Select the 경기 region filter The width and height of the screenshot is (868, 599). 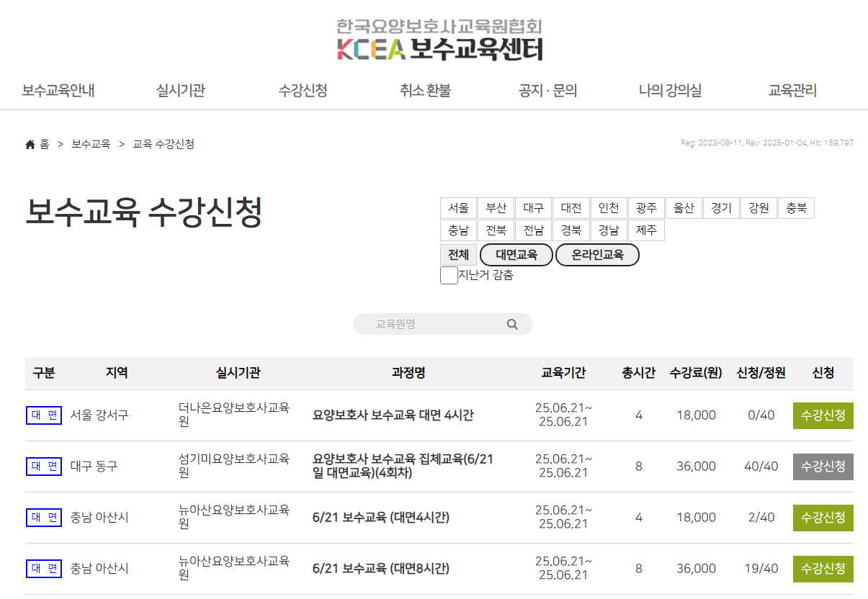coord(721,207)
